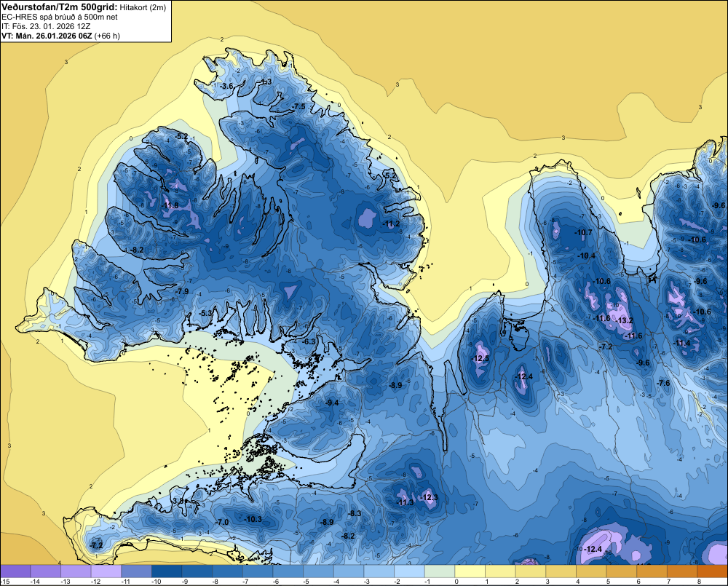Click the '-3.6' temperature value on the map
Screen dimensions: 728x586
tap(226, 87)
